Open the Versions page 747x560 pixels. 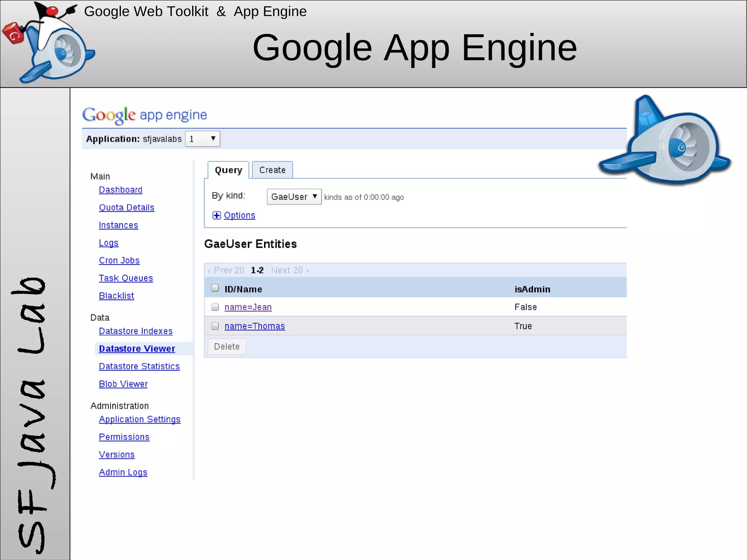tap(117, 454)
